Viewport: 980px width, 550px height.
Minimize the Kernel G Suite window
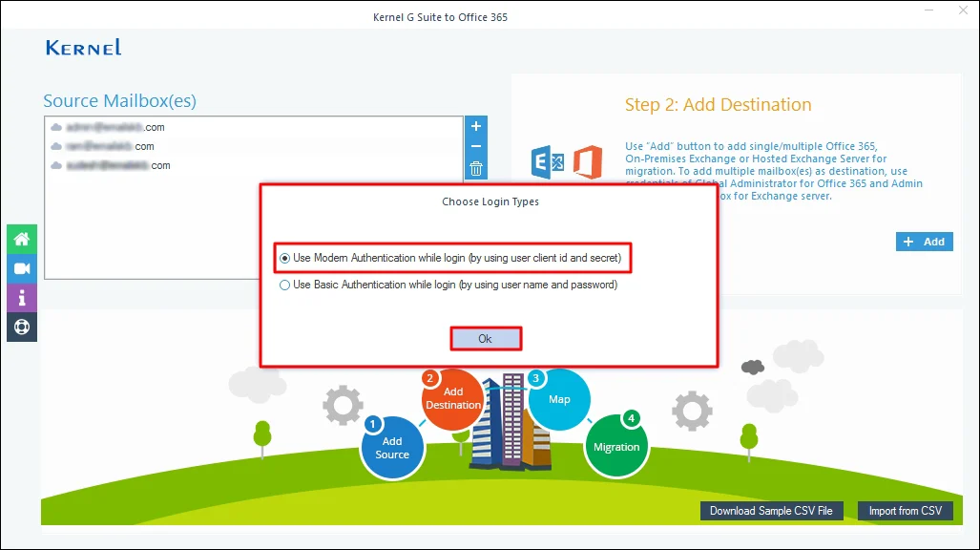pyautogui.click(x=928, y=11)
